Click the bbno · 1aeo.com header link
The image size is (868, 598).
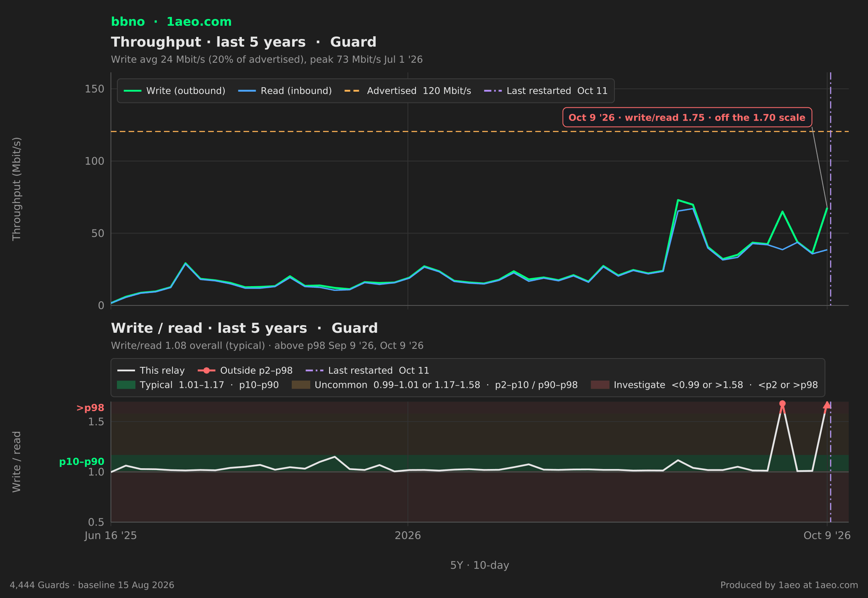pyautogui.click(x=171, y=22)
